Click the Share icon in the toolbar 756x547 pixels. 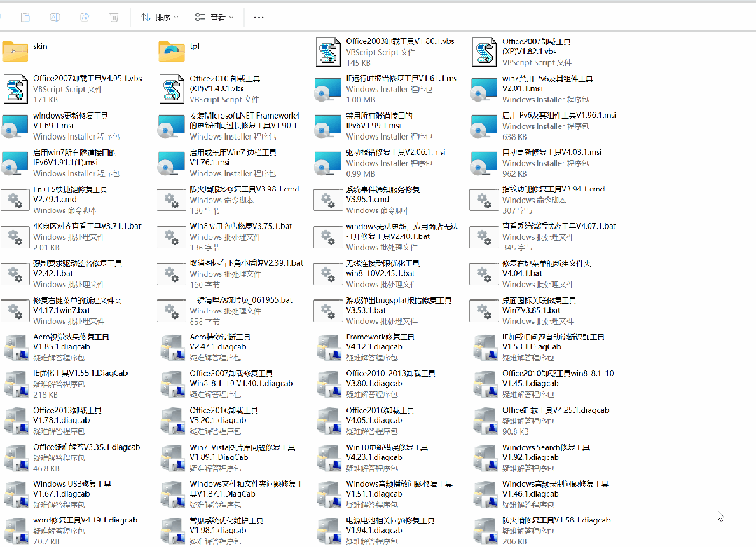click(x=85, y=17)
